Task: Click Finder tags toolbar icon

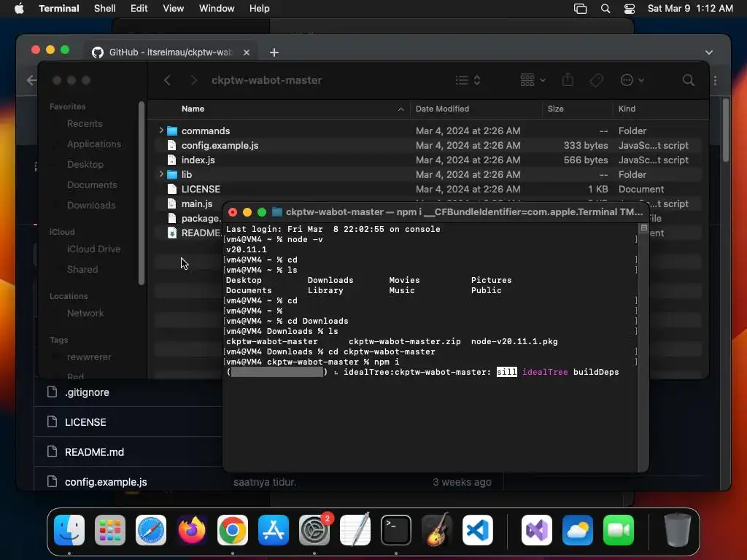Action: click(x=596, y=80)
